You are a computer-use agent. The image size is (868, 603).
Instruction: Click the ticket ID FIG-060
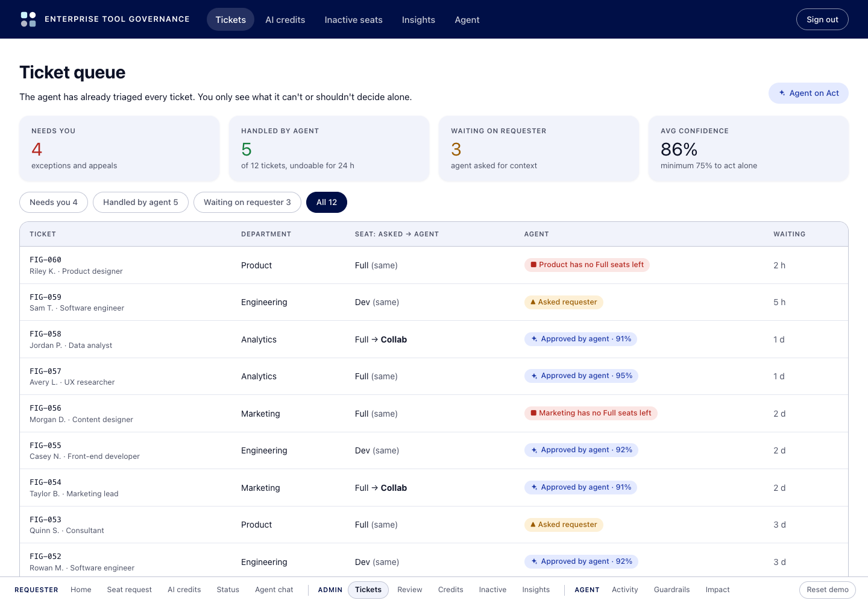tap(45, 260)
